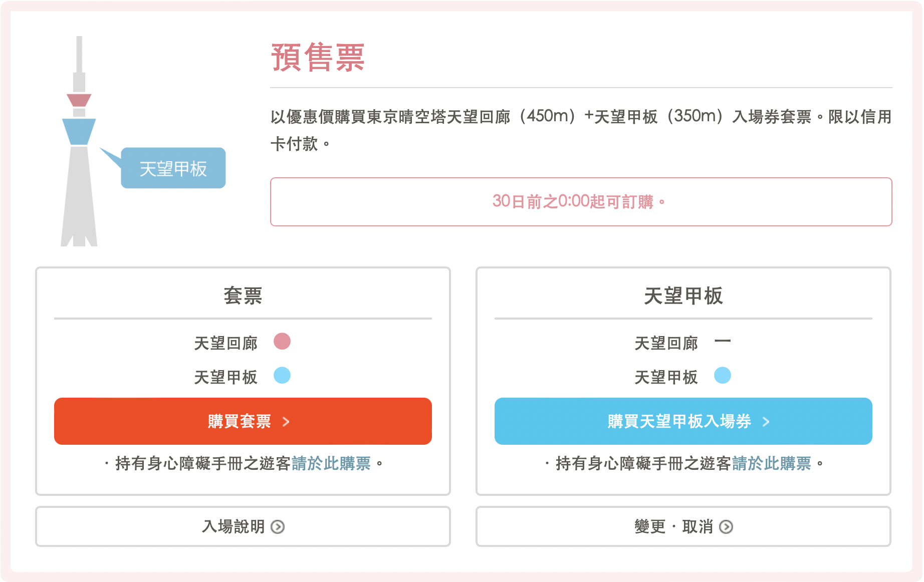Click the arrow inside the orange 購買套票 button
This screenshot has width=924, height=582.
pyautogui.click(x=287, y=422)
